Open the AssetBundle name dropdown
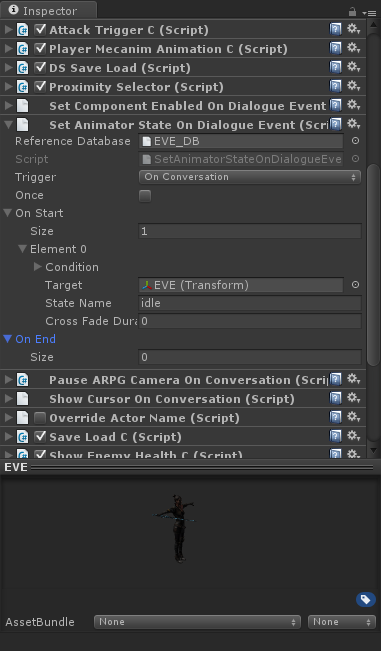Viewport: 381px width, 651px height. pyautogui.click(x=197, y=622)
